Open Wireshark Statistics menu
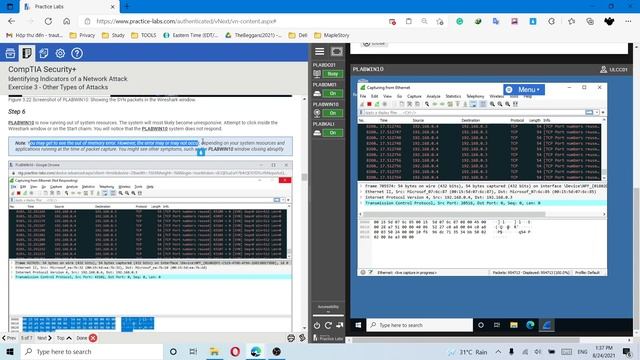Image resolution: width=640 pixels, height=360 pixels. point(453,96)
